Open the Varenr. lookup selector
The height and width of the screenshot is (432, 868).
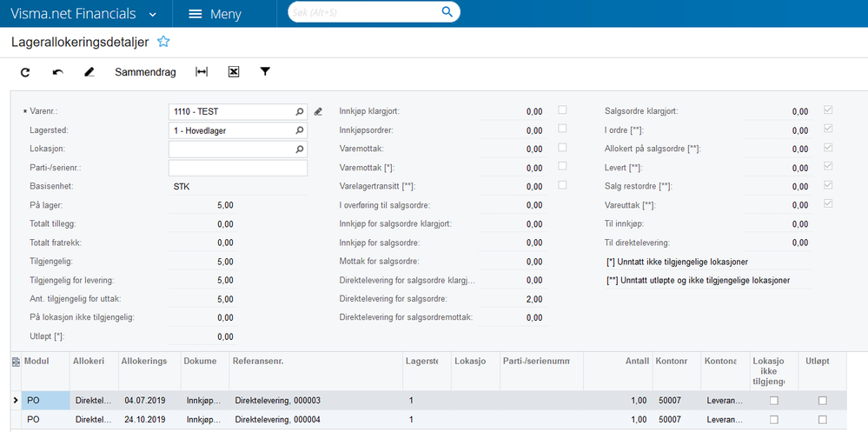pyautogui.click(x=300, y=112)
